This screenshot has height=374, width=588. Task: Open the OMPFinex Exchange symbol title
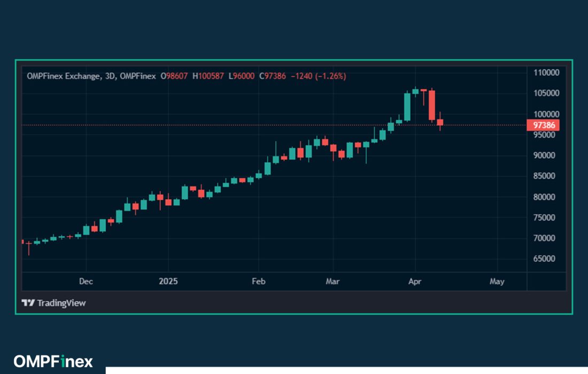(x=63, y=76)
